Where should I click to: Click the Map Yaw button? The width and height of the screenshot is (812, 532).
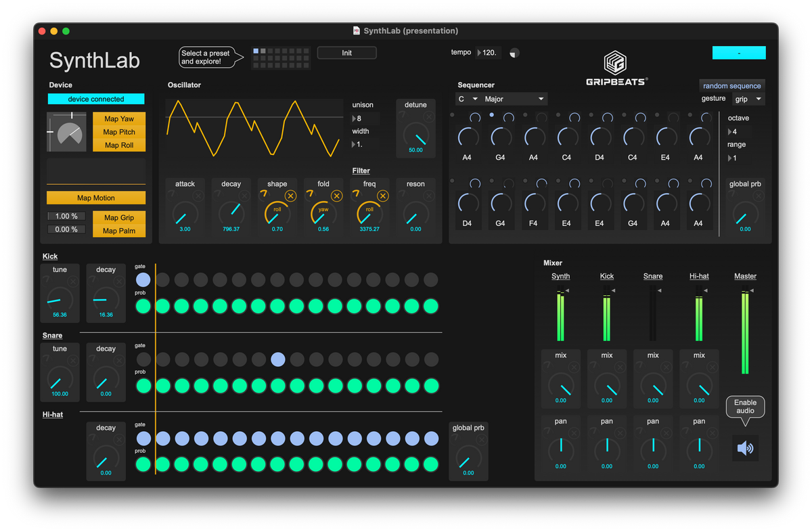point(119,118)
